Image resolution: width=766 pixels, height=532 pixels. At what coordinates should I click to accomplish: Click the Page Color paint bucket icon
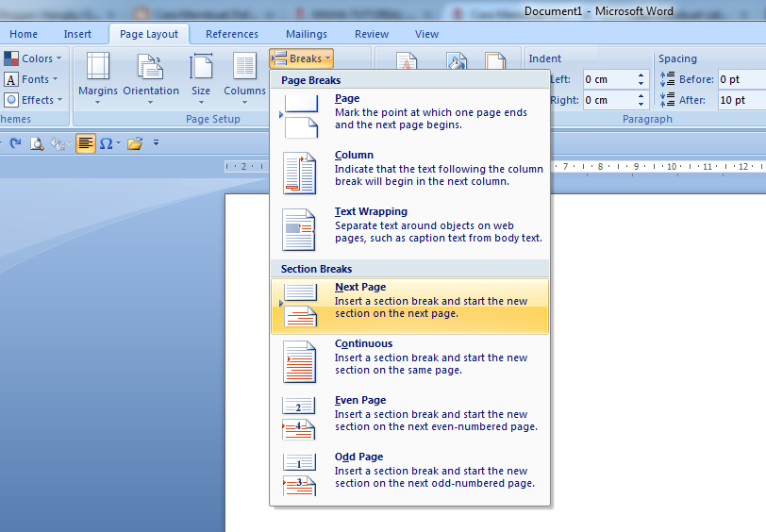457,61
